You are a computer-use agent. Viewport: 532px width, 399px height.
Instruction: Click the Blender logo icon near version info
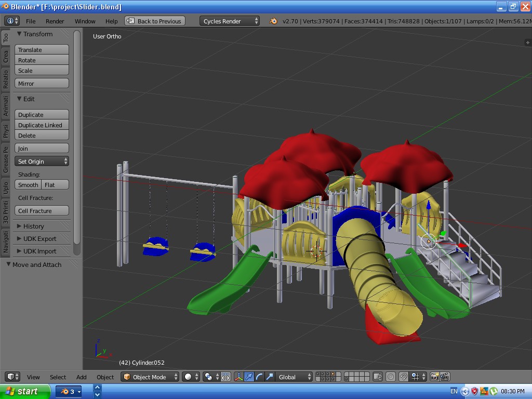273,21
